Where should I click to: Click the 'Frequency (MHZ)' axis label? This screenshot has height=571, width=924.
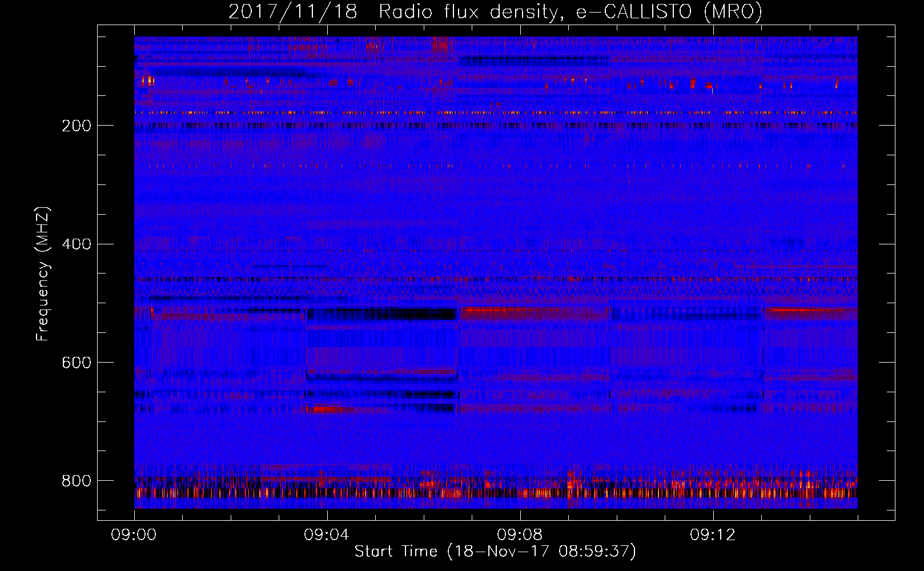[43, 274]
